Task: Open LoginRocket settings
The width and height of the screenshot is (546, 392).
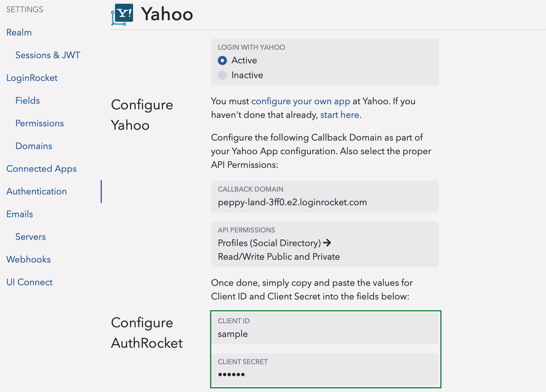Action: click(x=32, y=78)
